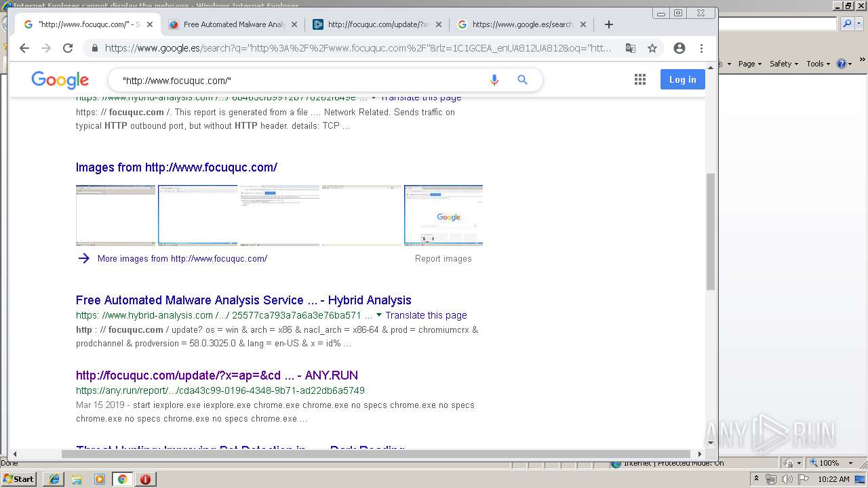
Task: Click the network tray icon
Action: point(771,479)
